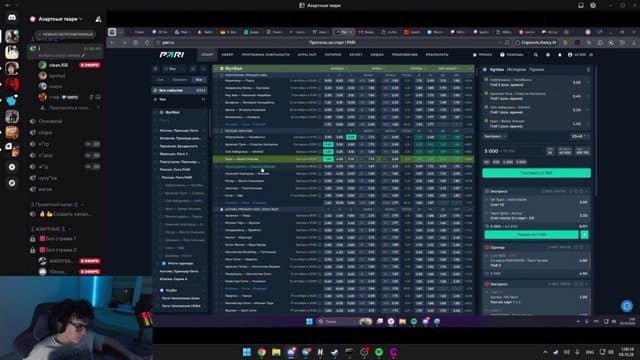Click the PARI logo in shared browser

point(171,54)
